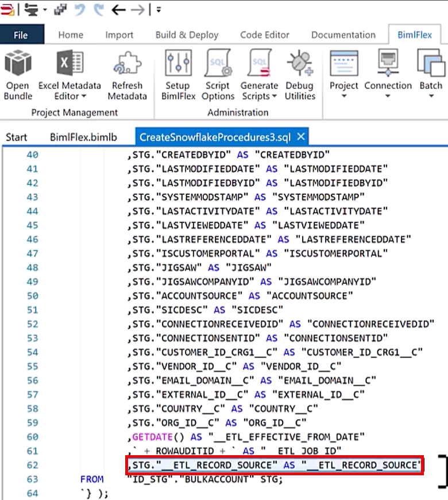Viewport: 448px width, 500px height.
Task: Select the BimlFlex ribbon tab
Action: coord(415,34)
